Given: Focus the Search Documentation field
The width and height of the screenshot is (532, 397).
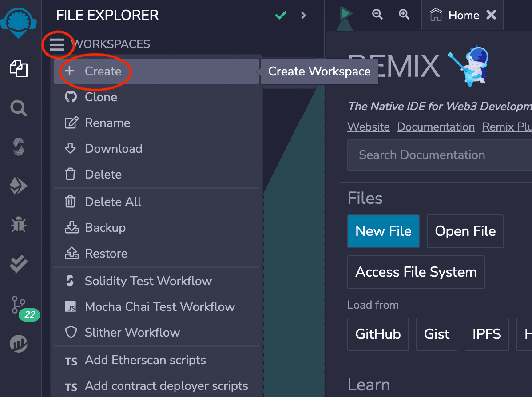Looking at the screenshot, I should tap(440, 155).
